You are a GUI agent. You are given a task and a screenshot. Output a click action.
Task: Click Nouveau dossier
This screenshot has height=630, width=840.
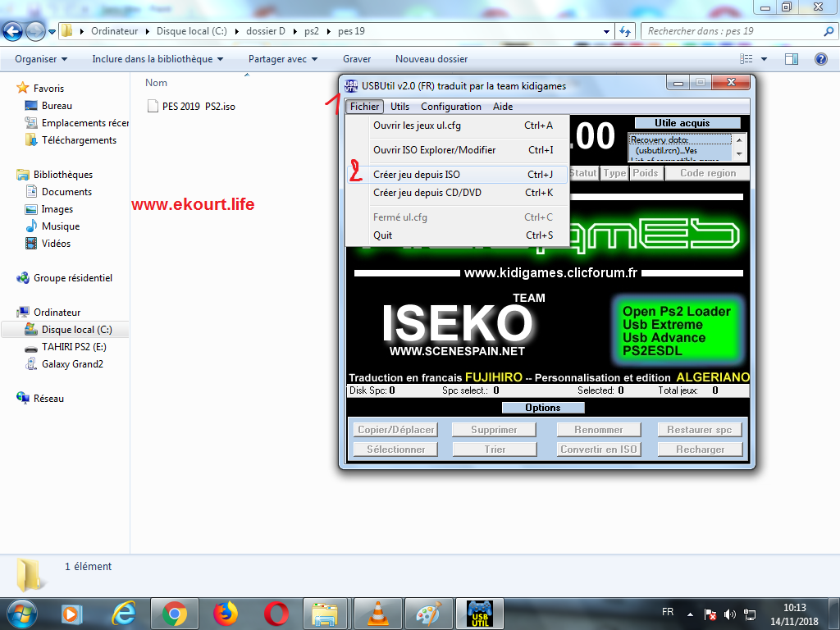point(431,59)
